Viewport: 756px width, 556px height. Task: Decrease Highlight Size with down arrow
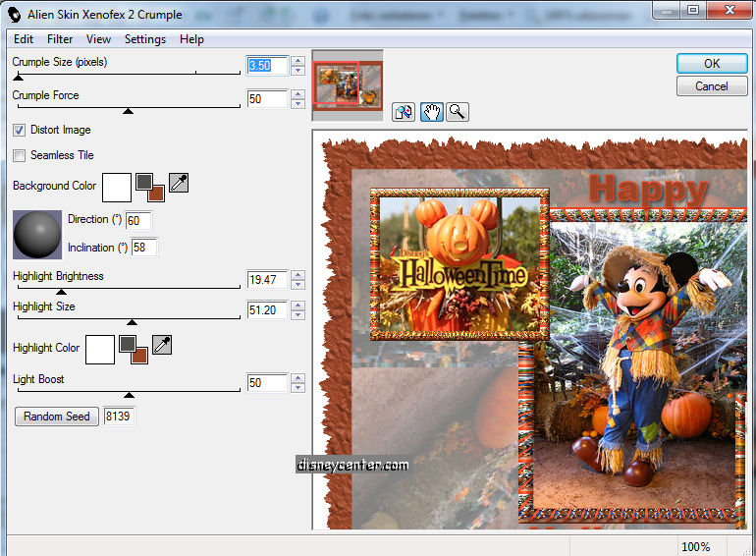click(x=297, y=314)
